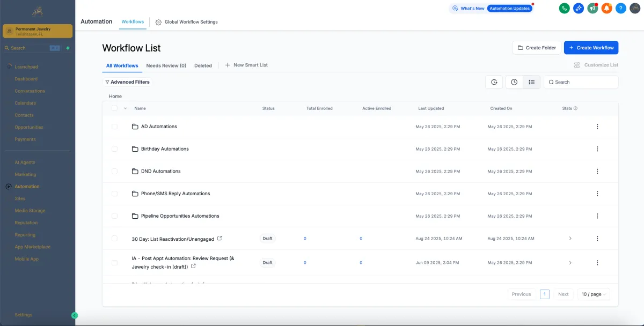The image size is (644, 326).
Task: Expand Advanced Filters
Action: tap(127, 82)
